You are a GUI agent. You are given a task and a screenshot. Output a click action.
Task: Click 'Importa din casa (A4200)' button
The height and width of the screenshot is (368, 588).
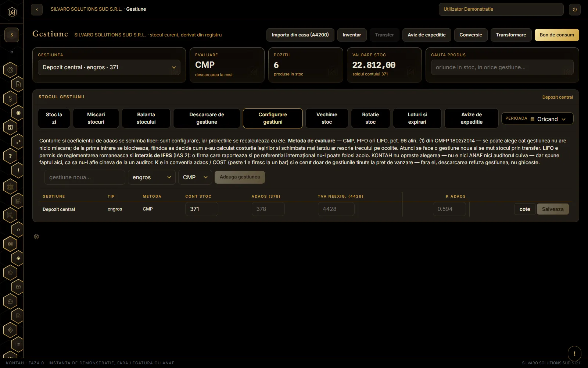point(300,35)
